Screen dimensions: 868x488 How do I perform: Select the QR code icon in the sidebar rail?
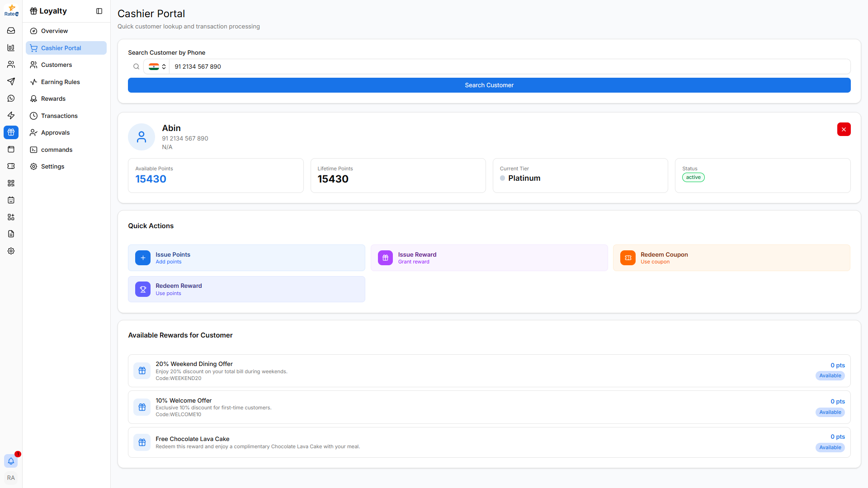coord(11,183)
